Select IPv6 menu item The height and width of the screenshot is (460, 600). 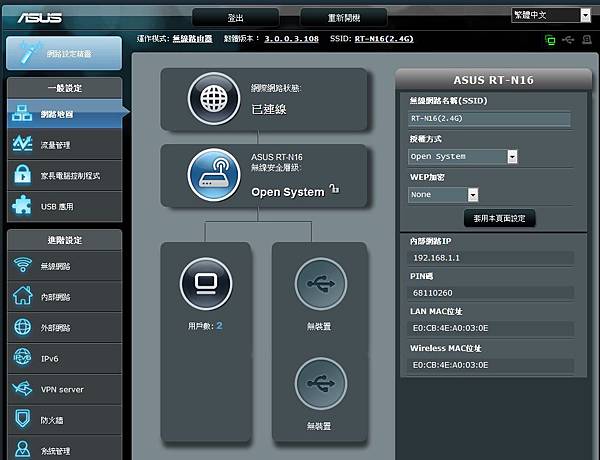(64, 358)
